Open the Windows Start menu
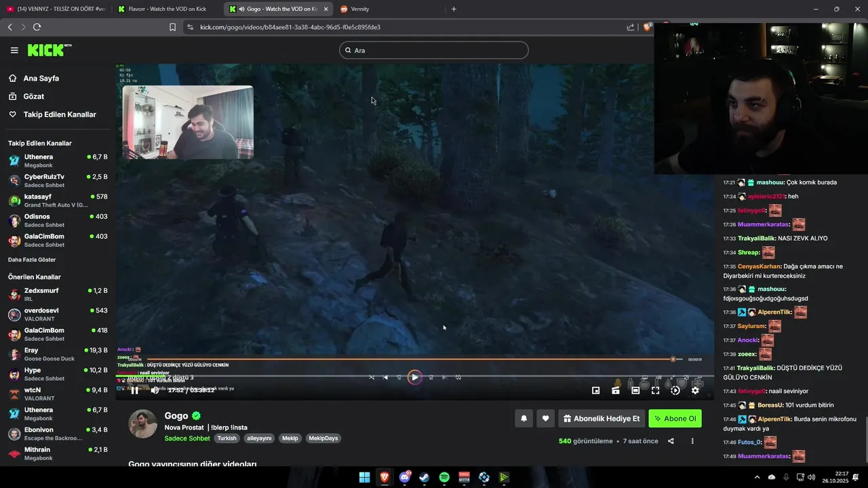The image size is (868, 488). pyautogui.click(x=364, y=477)
